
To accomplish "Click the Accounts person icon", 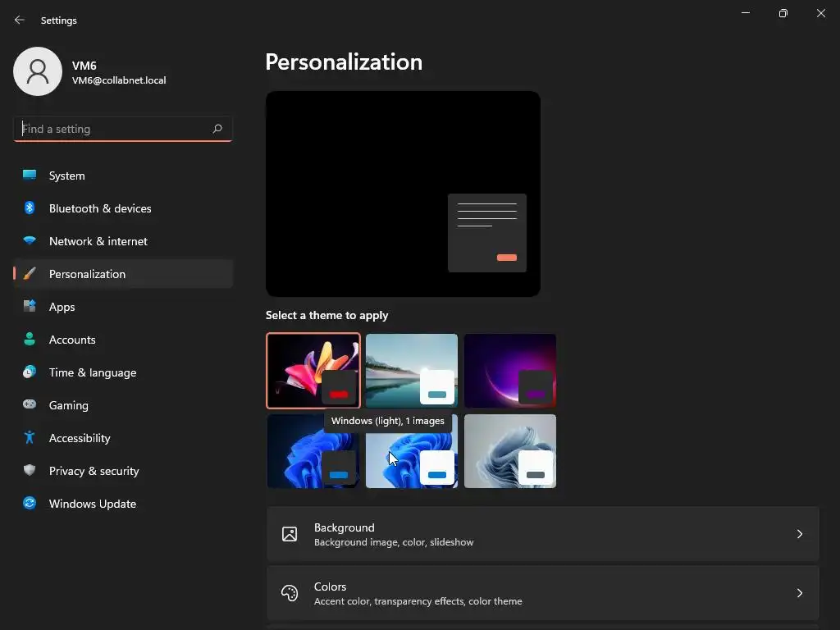I will click(30, 339).
